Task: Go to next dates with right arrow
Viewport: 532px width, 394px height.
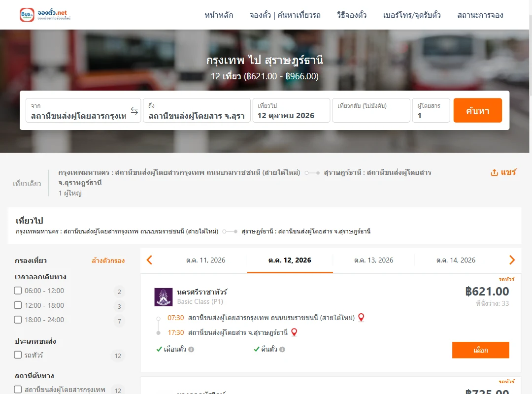Action: (x=512, y=260)
